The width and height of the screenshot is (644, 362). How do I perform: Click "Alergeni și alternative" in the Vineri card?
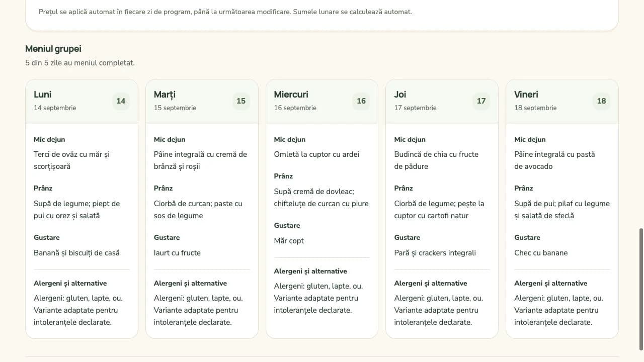[551, 284]
